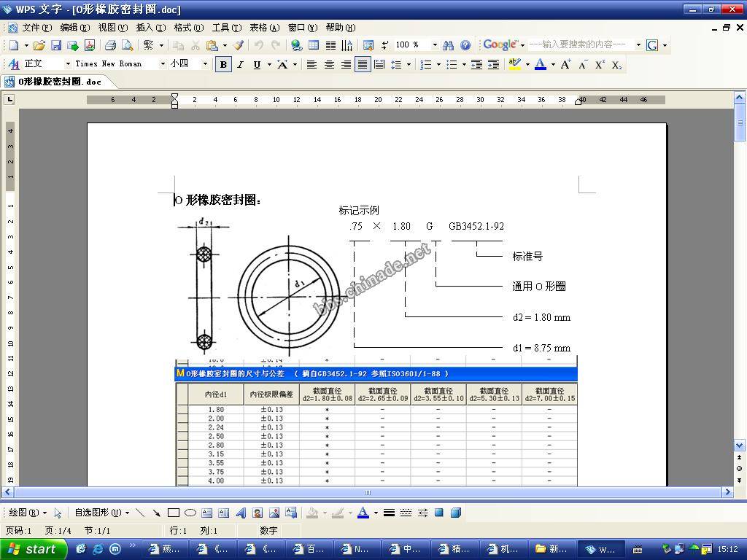Paste clipboard contents

[x=212, y=45]
